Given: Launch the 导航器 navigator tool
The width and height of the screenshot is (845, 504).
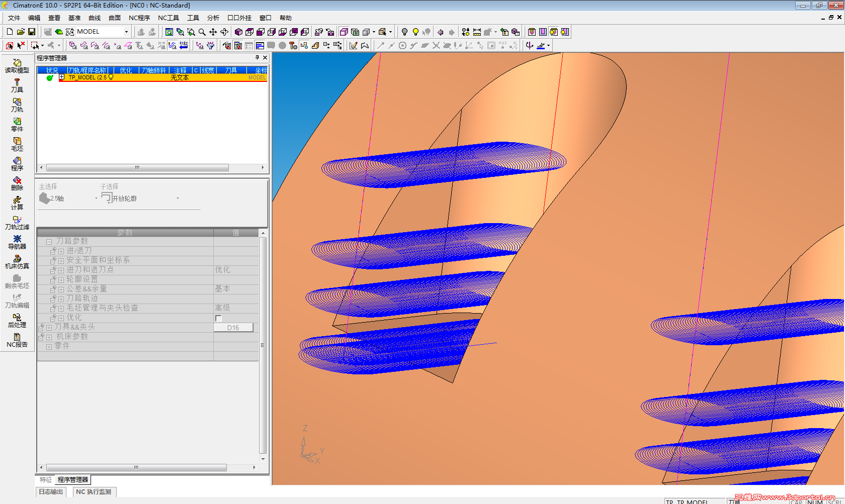Looking at the screenshot, I should click(x=17, y=242).
